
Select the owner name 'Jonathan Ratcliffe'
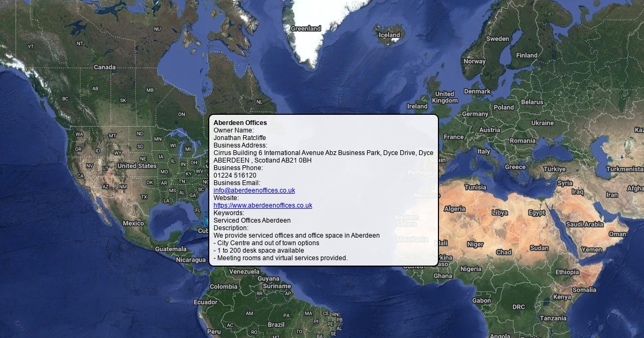coord(240,138)
